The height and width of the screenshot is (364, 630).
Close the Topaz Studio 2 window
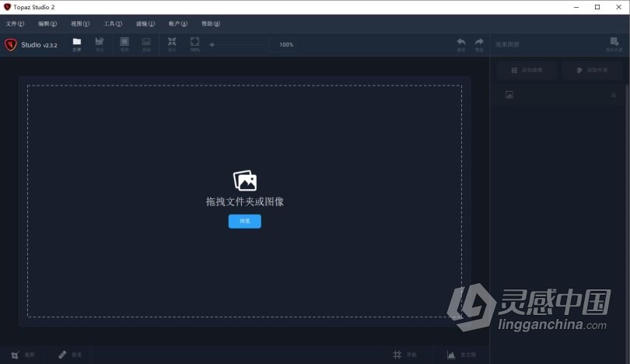pos(619,7)
